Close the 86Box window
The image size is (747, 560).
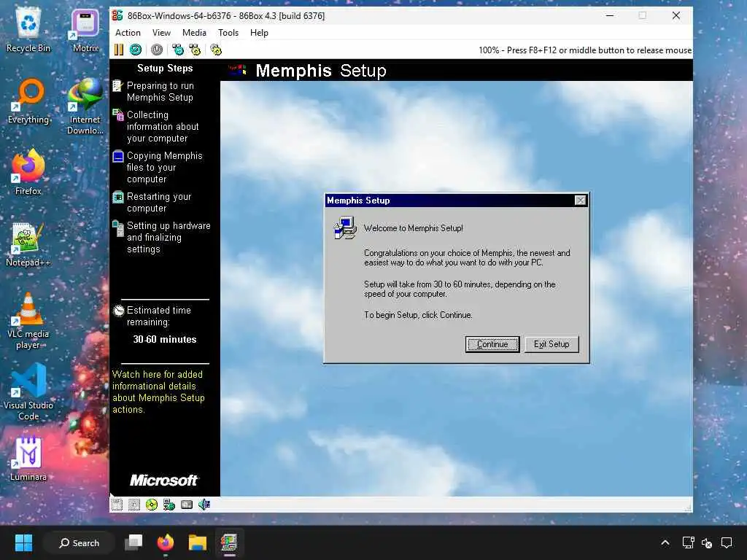pos(676,16)
